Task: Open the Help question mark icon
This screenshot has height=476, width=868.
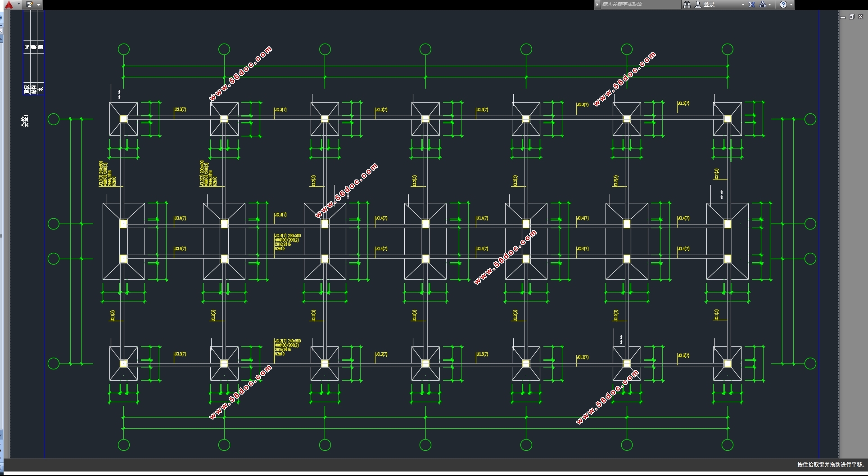Action: [x=783, y=4]
